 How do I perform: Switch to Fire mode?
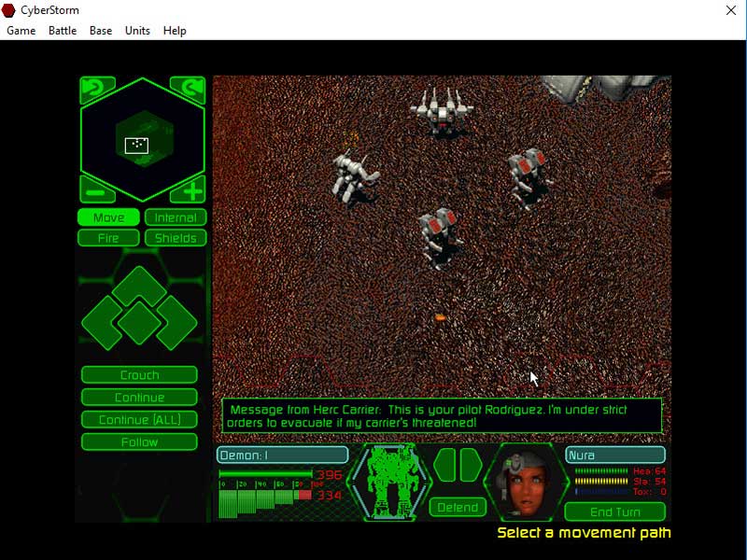click(x=108, y=237)
